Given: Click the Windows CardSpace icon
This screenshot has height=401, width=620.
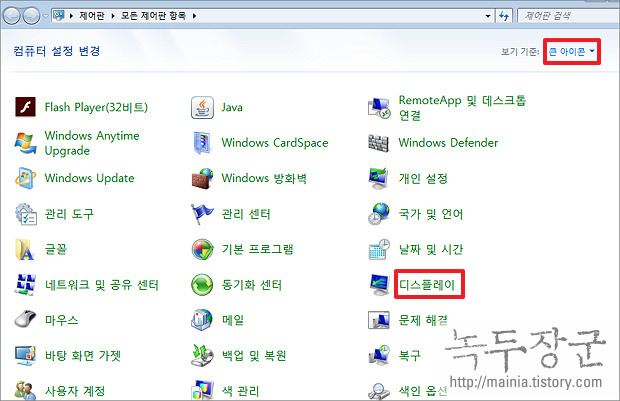Looking at the screenshot, I should pos(202,143).
